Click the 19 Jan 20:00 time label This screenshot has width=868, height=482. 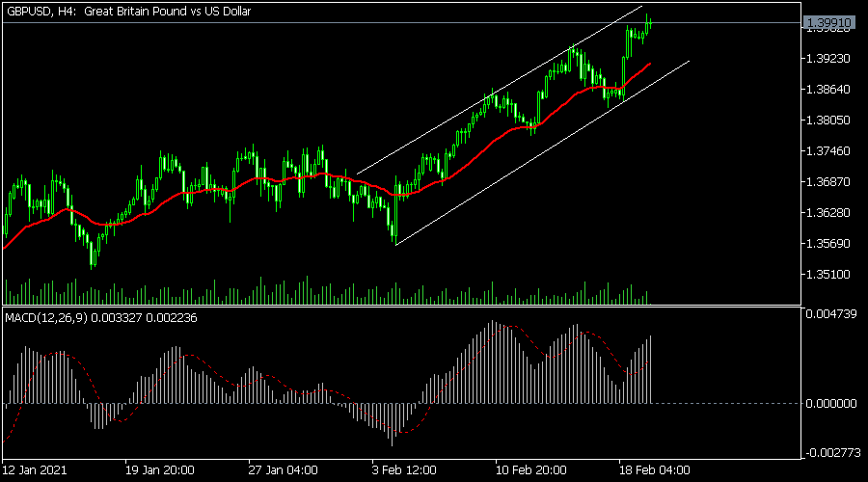pos(161,471)
